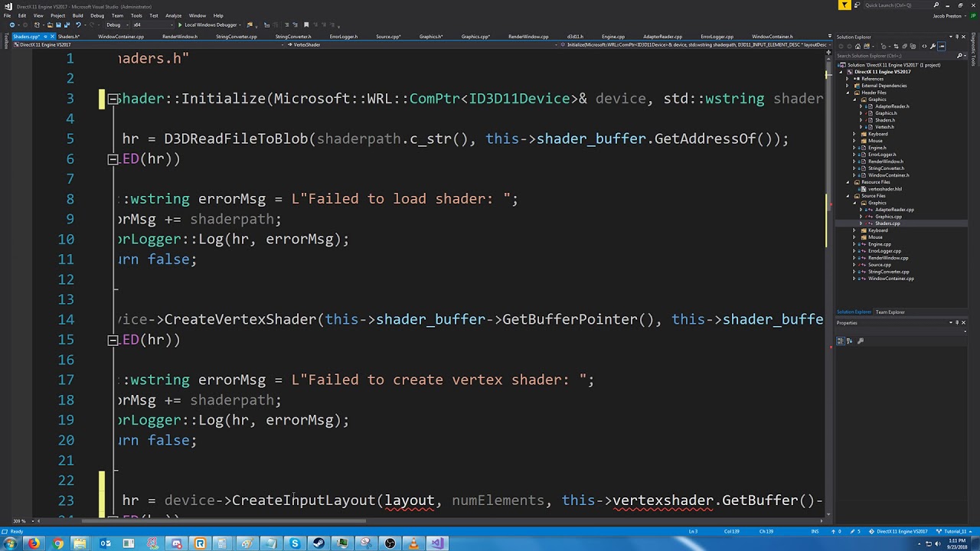Open Jacob Preston account menu
980x551 pixels.
(x=950, y=16)
